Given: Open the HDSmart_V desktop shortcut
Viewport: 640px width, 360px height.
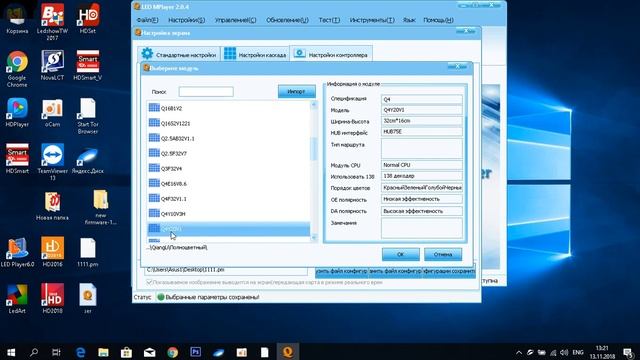Looking at the screenshot, I should click(88, 65).
